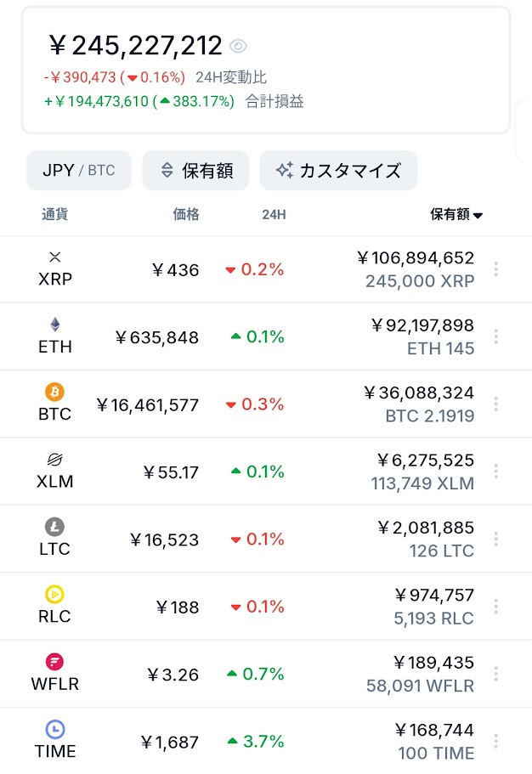Screen dimensions: 532x774
Task: Click the orange Bitcoin BTC icon
Action: [x=55, y=392]
